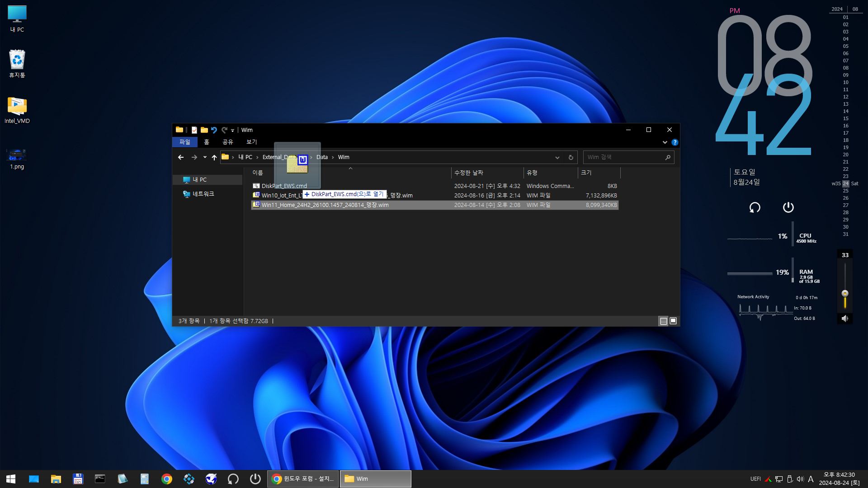
Task: Open the Customize Quick Access Toolbar dropdown
Action: coord(232,131)
